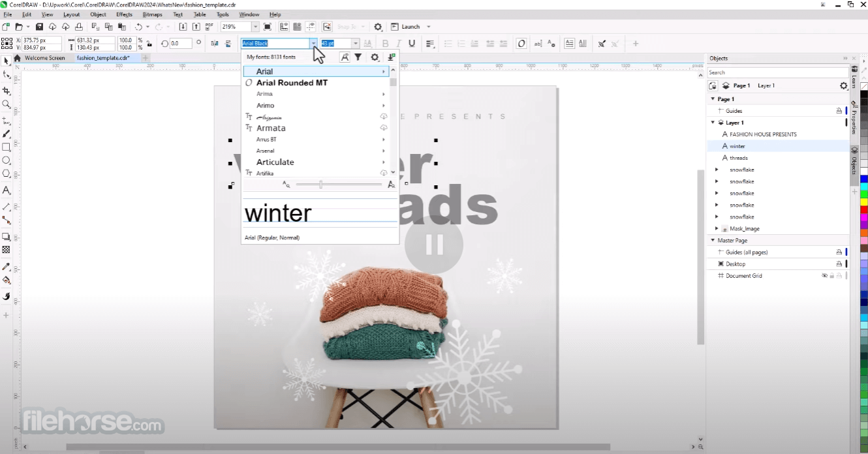Toggle Bold formatting

point(385,44)
